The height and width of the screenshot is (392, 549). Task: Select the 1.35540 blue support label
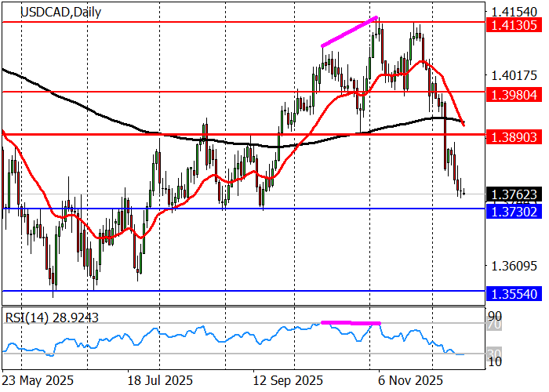pos(514,294)
